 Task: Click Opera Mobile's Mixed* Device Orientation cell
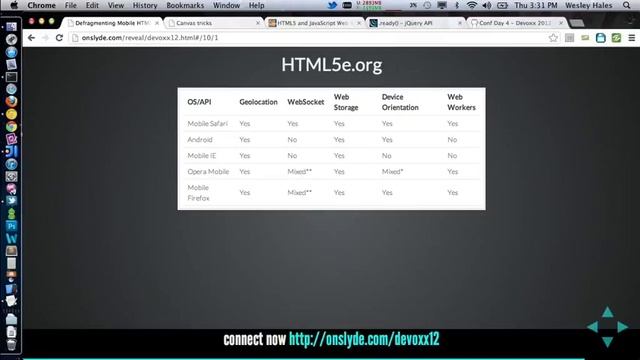point(392,171)
